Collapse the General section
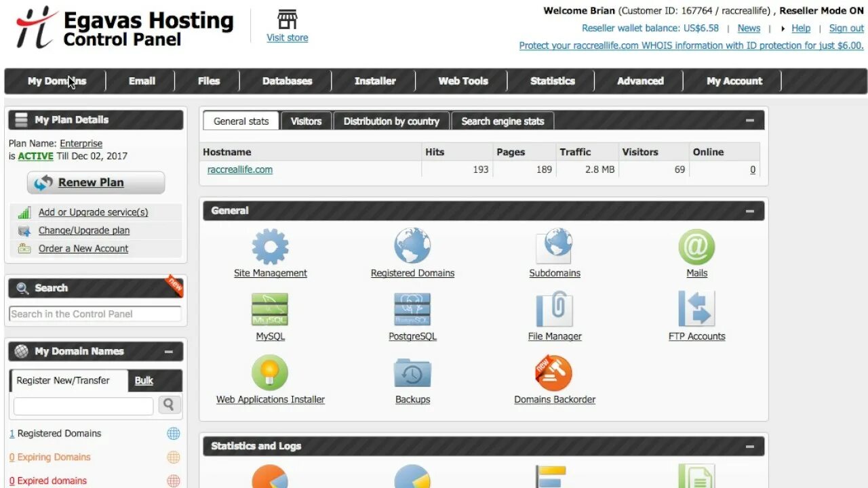Image resolution: width=868 pixels, height=488 pixels. pyautogui.click(x=750, y=211)
